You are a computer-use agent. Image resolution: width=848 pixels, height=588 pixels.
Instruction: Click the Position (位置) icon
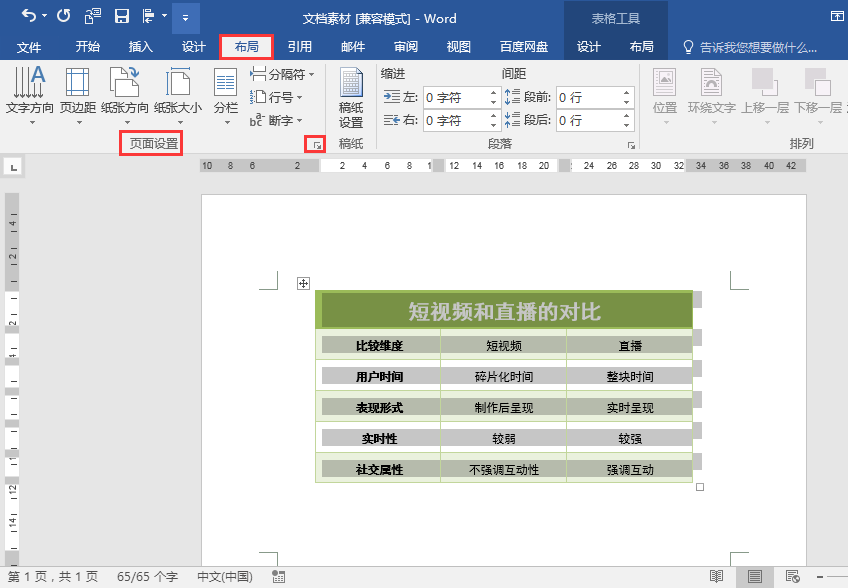click(665, 82)
